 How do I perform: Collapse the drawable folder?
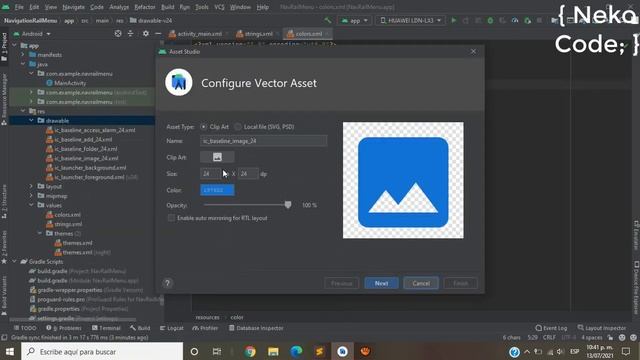[x=31, y=120]
